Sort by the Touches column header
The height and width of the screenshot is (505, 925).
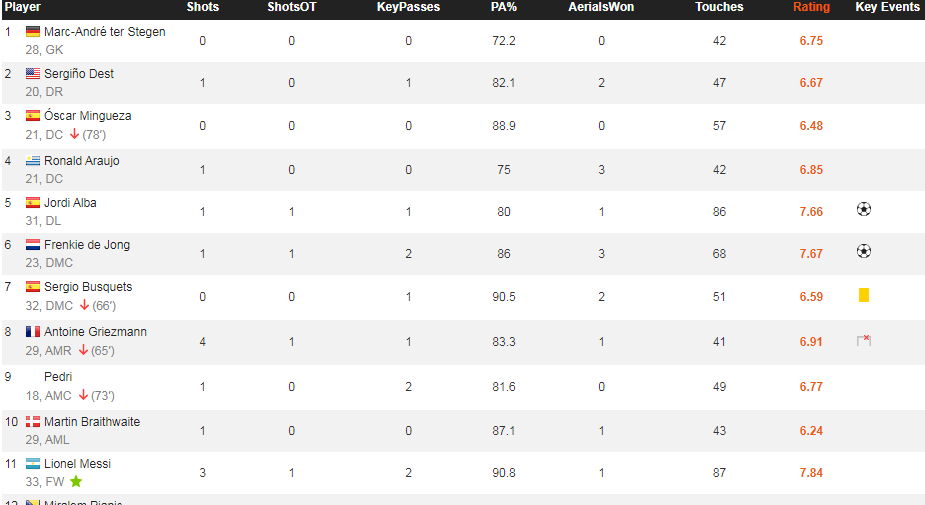(719, 7)
